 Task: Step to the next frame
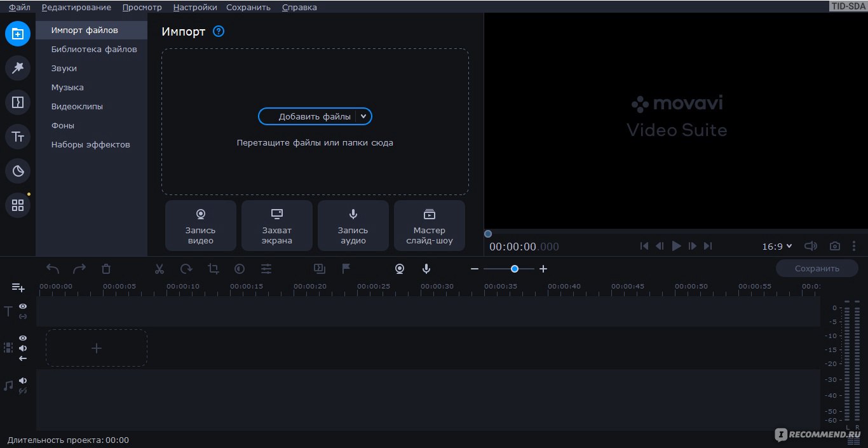[x=693, y=246]
